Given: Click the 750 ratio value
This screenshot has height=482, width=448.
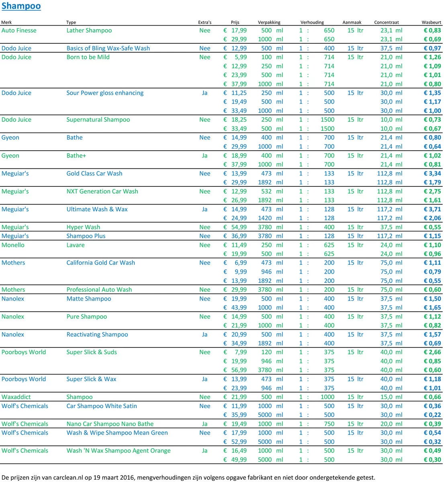Looking at the screenshot, I should tap(329, 424).
